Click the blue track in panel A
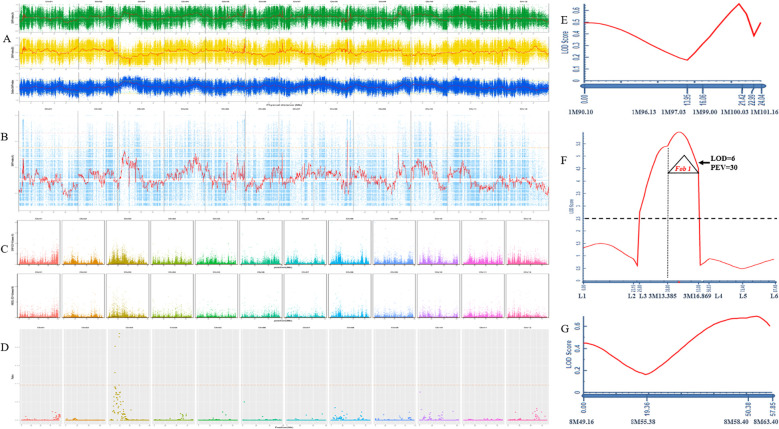The image size is (779, 429). point(284,86)
